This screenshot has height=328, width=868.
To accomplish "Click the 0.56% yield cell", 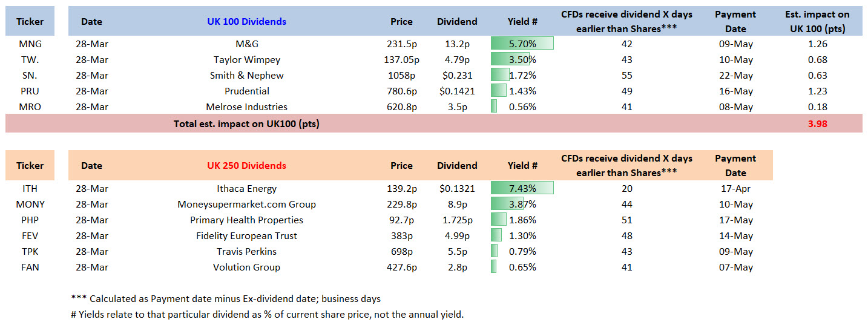I will (522, 107).
